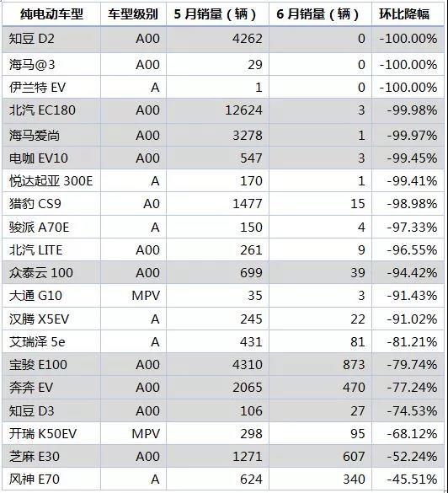This screenshot has height=493, width=448.
Task: Click the 海马爱尚 model cell
Action: [x=51, y=136]
